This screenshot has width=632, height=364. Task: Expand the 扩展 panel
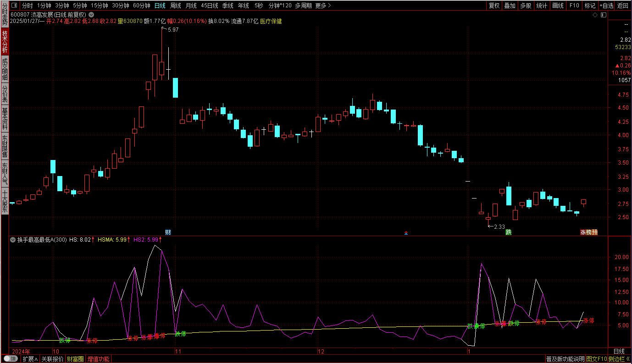[30, 359]
